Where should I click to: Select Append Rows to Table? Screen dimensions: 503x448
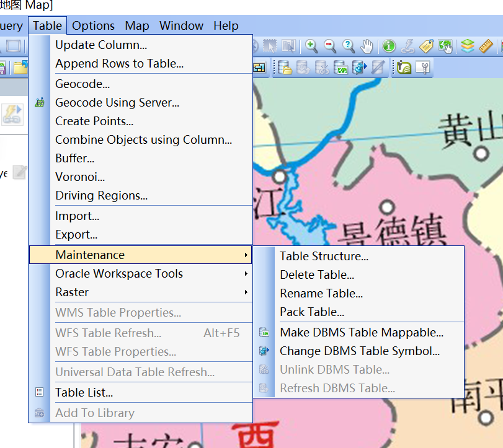pyautogui.click(x=141, y=63)
